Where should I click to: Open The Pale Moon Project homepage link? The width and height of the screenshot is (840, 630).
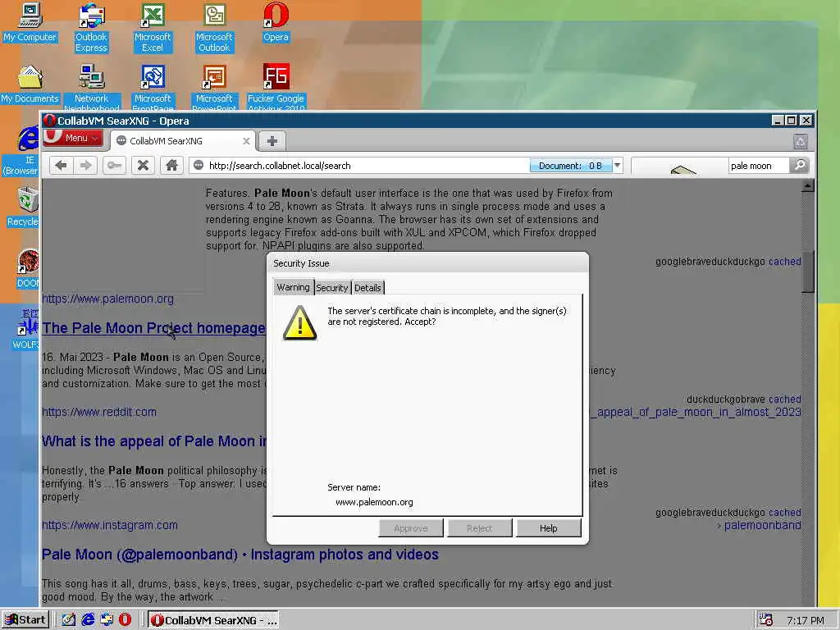coord(153,328)
